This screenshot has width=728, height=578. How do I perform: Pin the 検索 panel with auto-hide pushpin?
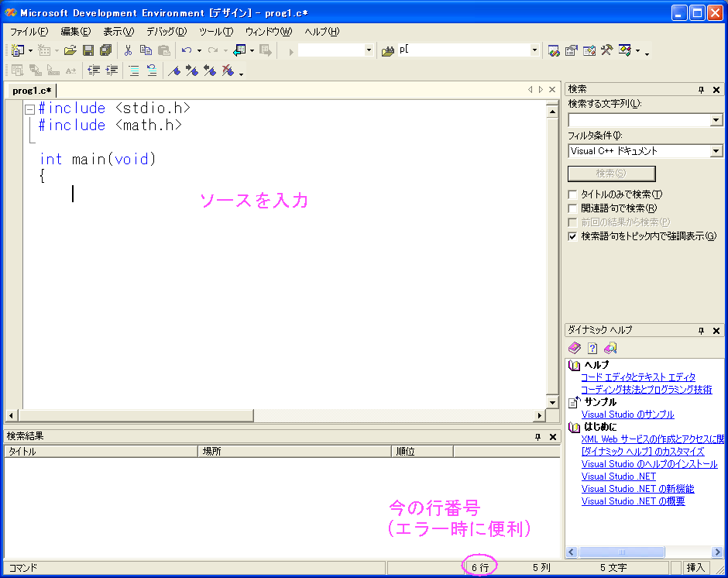pos(701,90)
